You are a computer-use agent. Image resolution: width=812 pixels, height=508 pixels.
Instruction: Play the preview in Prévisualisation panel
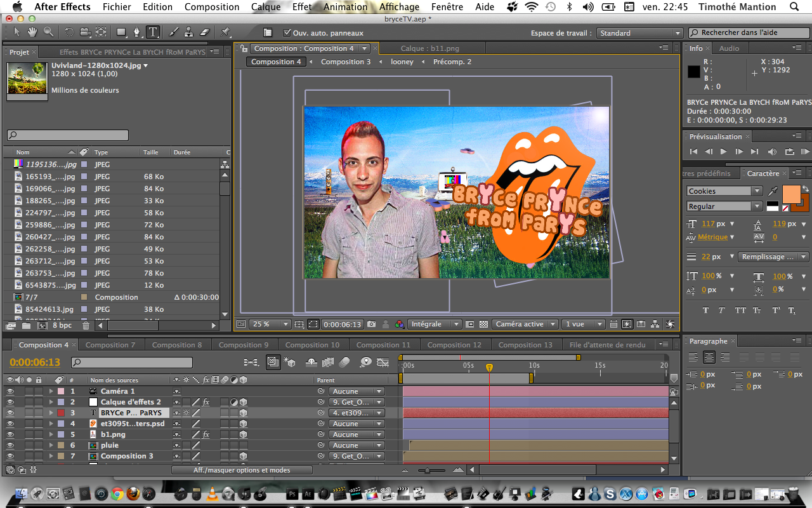click(723, 152)
